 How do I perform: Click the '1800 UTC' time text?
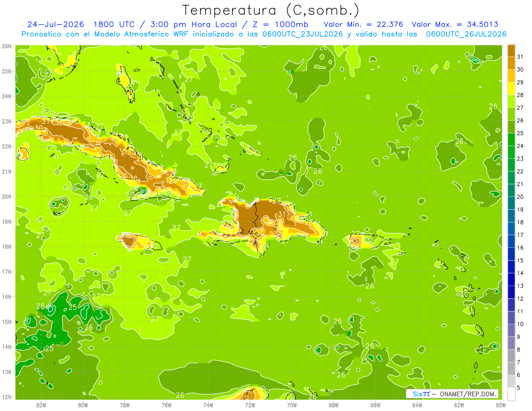115,24
